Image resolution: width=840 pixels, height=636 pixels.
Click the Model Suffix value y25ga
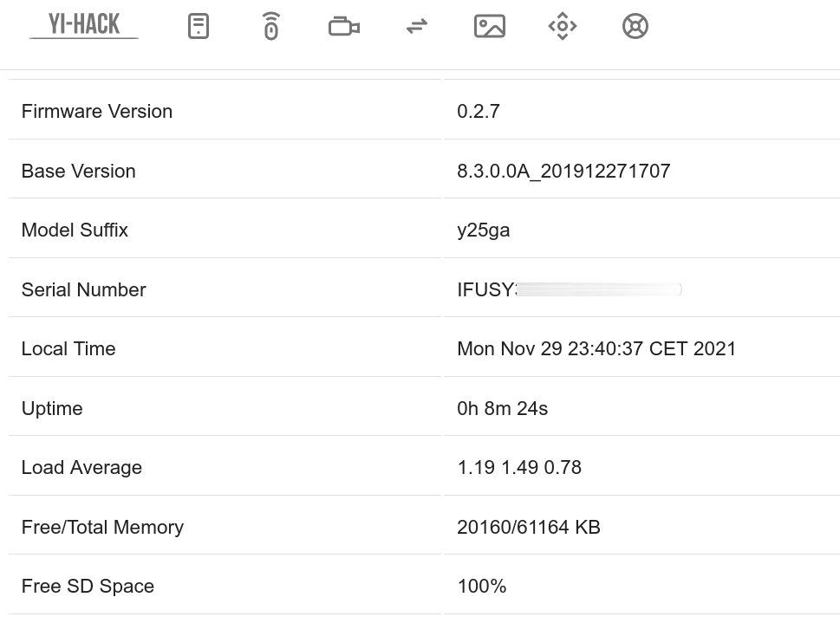[x=484, y=230]
